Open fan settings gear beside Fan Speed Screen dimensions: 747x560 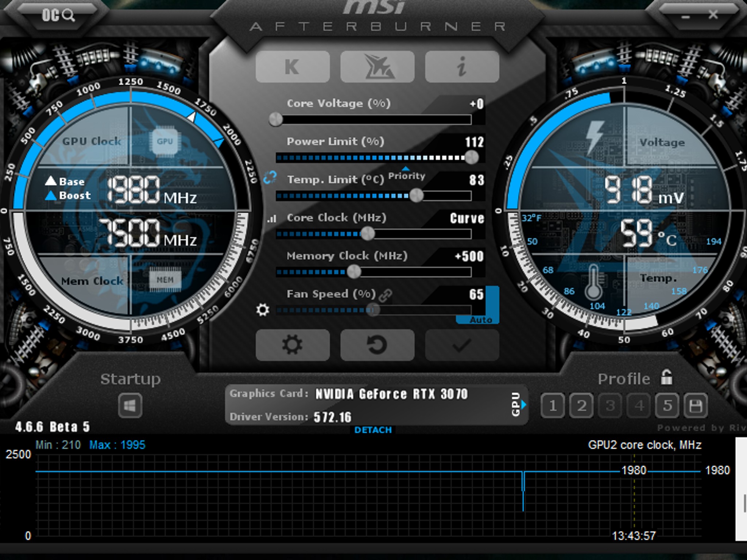pos(263,310)
